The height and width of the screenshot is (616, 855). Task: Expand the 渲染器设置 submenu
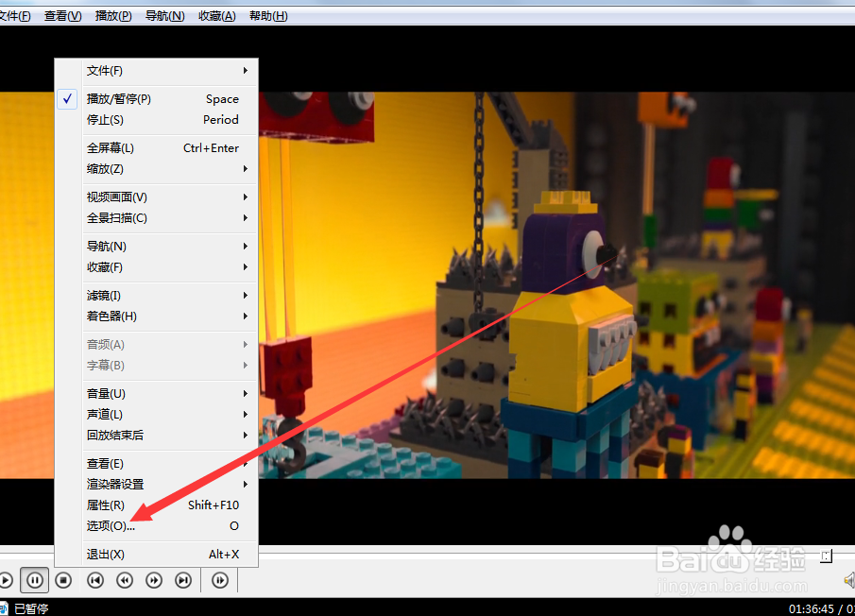157,484
